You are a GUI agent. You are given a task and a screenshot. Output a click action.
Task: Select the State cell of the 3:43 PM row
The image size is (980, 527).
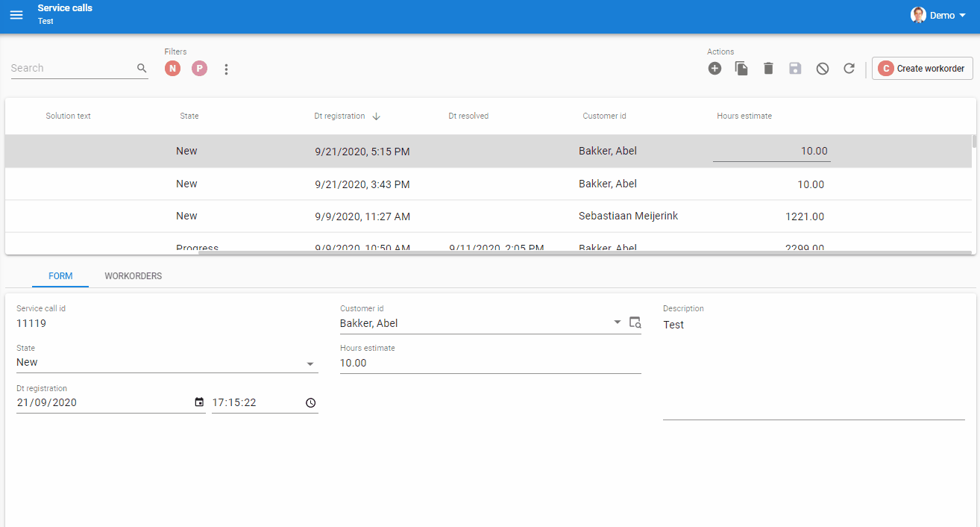click(x=186, y=184)
